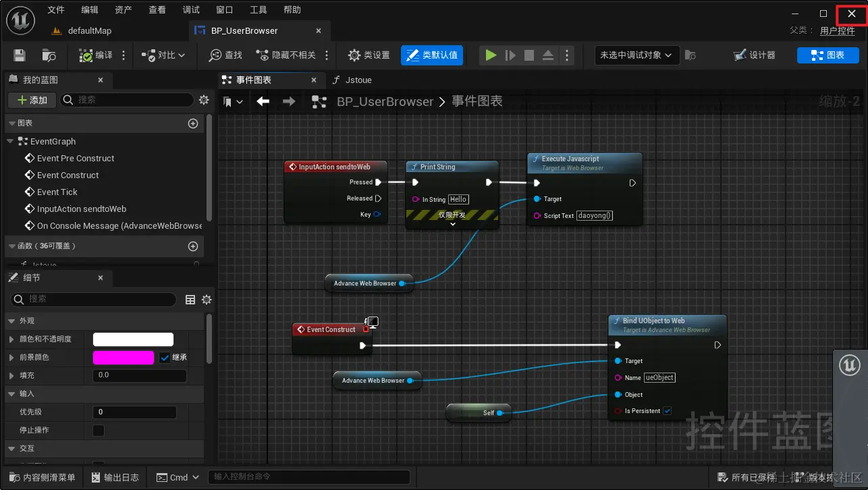Screen dimensions: 868x490
Task: Open 类默认值 (Class Defaults)
Action: click(x=431, y=55)
